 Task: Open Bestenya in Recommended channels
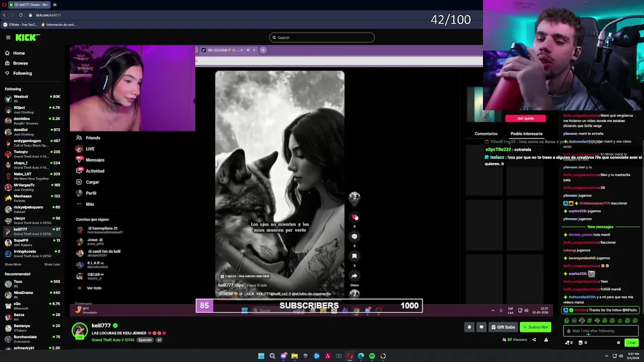point(32,328)
